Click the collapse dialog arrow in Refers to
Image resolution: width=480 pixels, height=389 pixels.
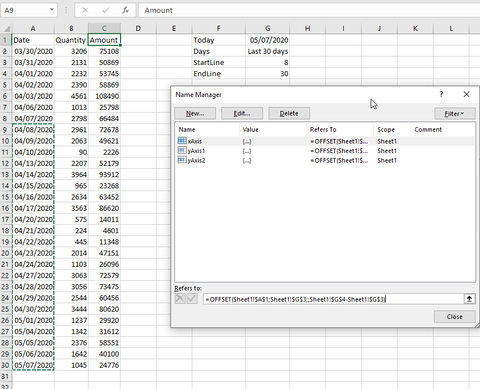[x=469, y=299]
